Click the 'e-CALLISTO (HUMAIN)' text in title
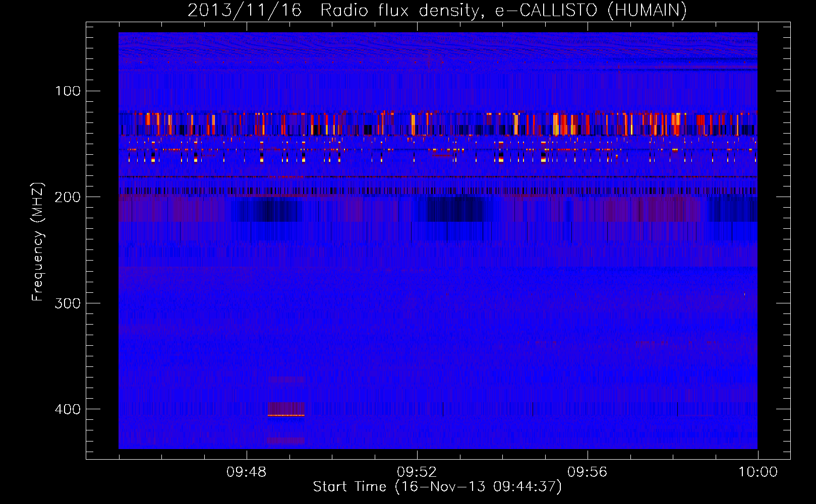The height and width of the screenshot is (504, 816). pos(591,11)
